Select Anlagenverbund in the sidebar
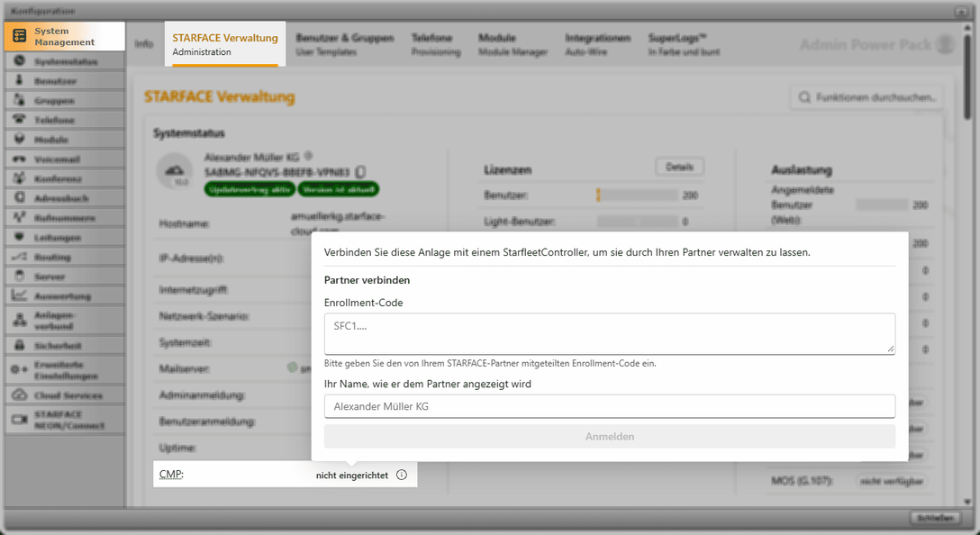The height and width of the screenshot is (535, 980). [x=64, y=321]
